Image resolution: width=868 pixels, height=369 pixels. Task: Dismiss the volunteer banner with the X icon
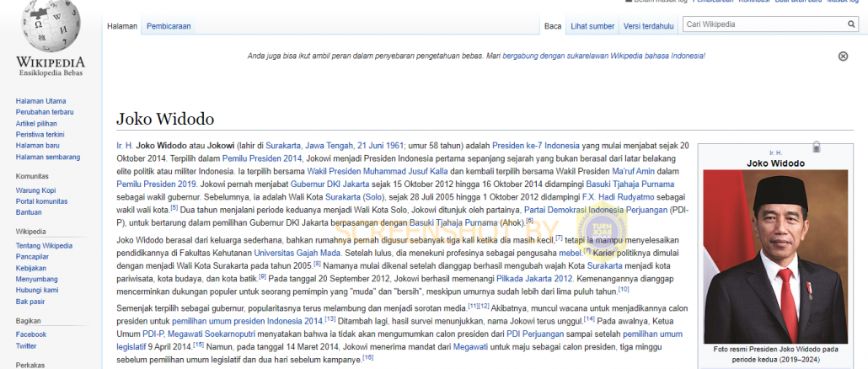843,56
